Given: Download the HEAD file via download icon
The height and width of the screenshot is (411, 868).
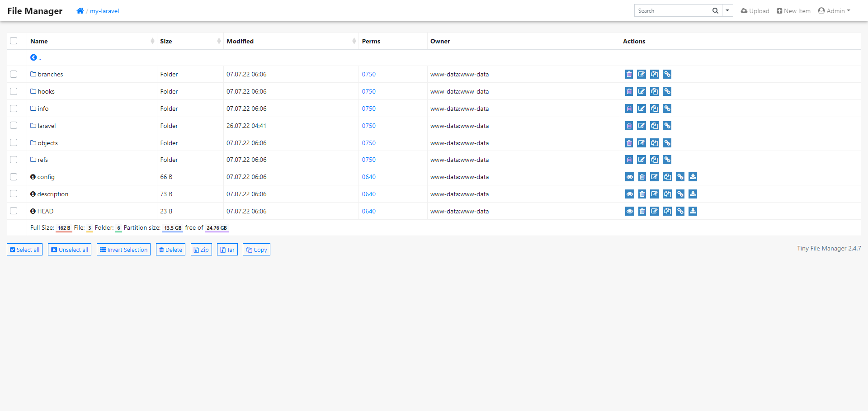Looking at the screenshot, I should click(x=693, y=211).
